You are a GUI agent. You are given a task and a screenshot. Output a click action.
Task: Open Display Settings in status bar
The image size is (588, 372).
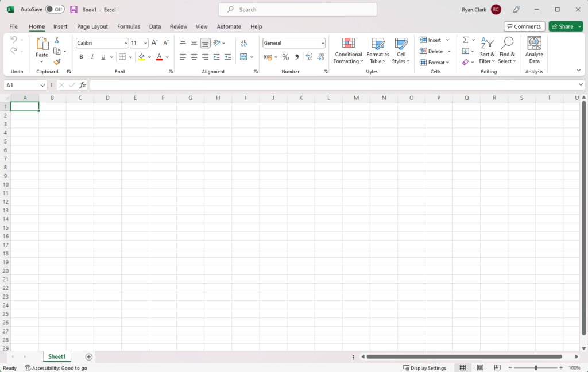[424, 368]
